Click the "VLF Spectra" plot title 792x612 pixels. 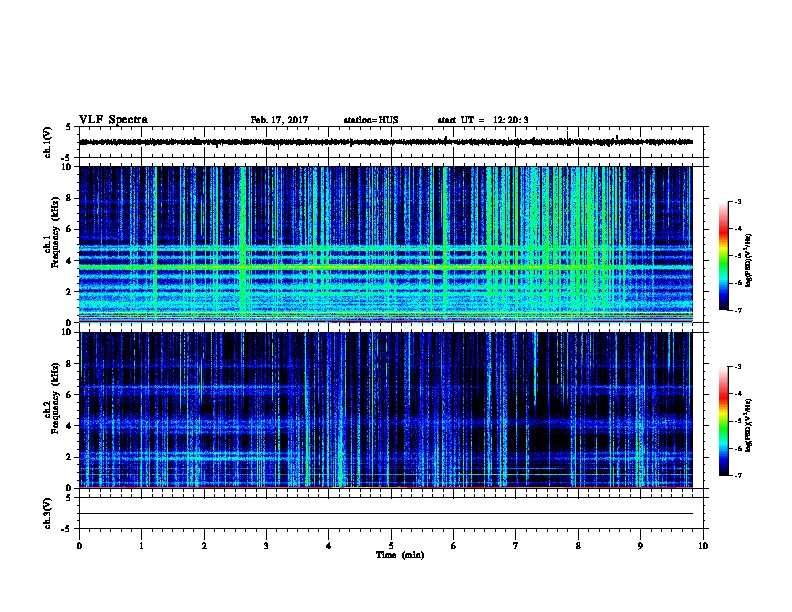113,120
